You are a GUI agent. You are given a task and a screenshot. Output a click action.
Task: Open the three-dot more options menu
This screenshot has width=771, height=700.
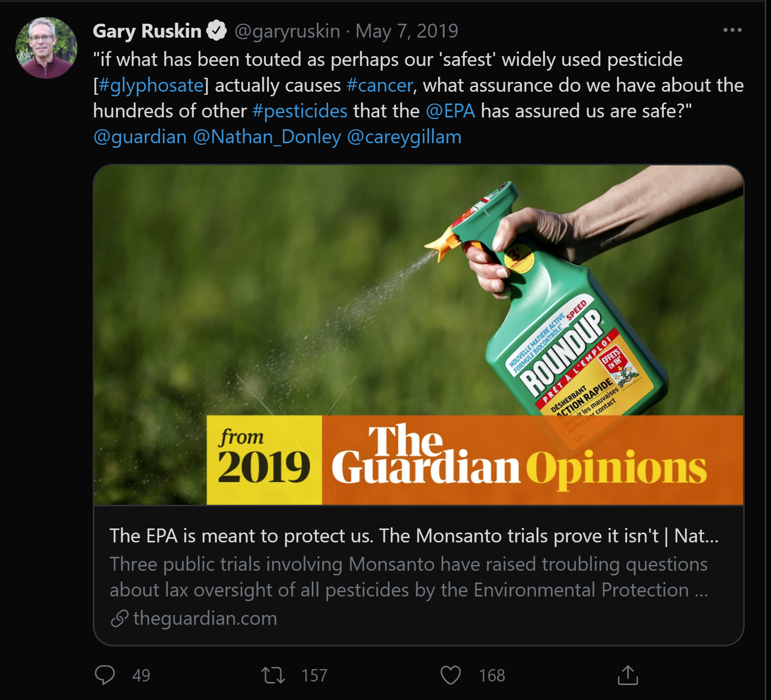pos(732,30)
